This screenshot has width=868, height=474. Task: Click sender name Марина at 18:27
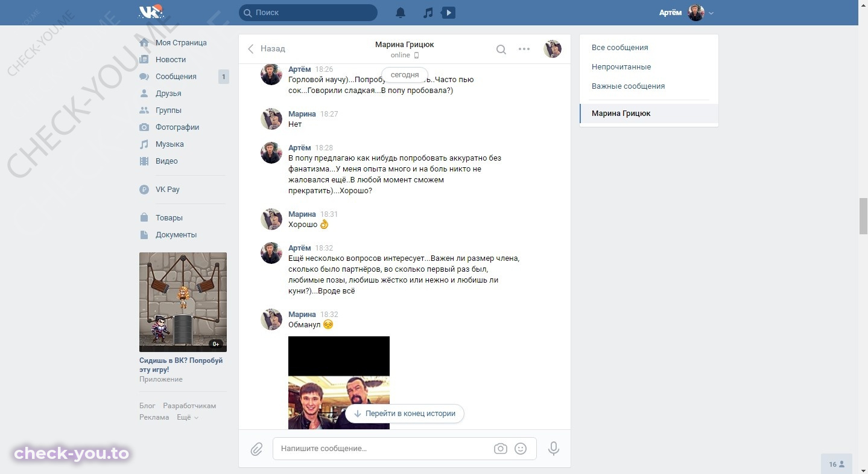click(x=302, y=114)
